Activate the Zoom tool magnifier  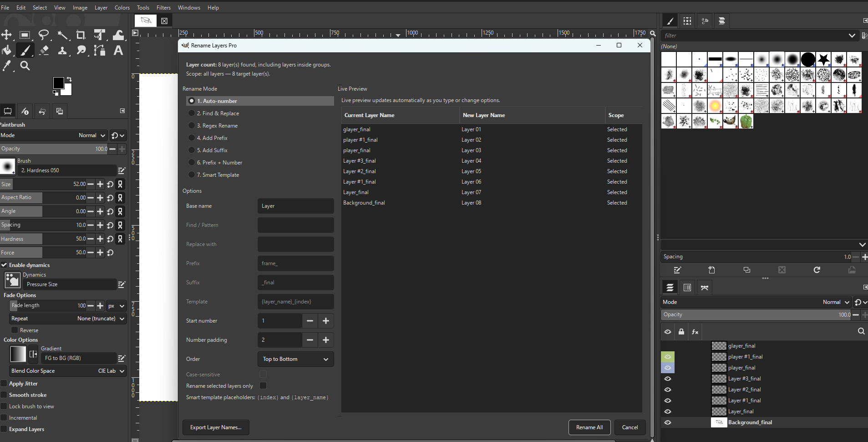25,66
